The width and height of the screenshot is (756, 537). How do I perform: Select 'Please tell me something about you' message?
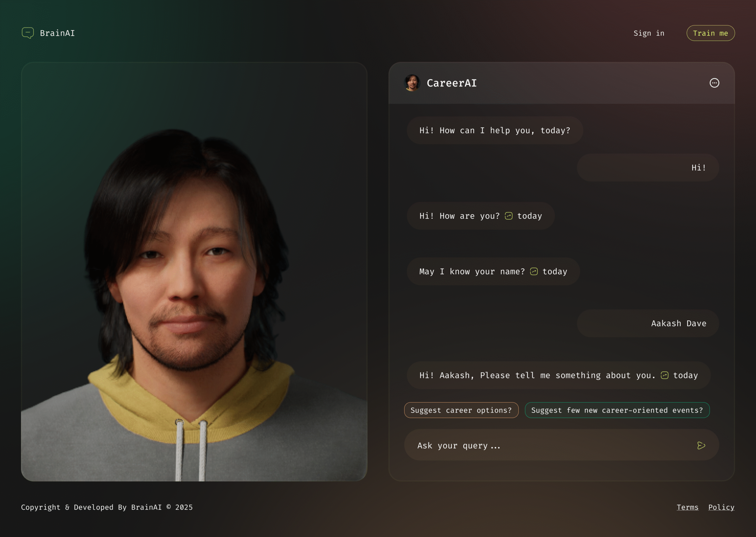click(x=558, y=375)
